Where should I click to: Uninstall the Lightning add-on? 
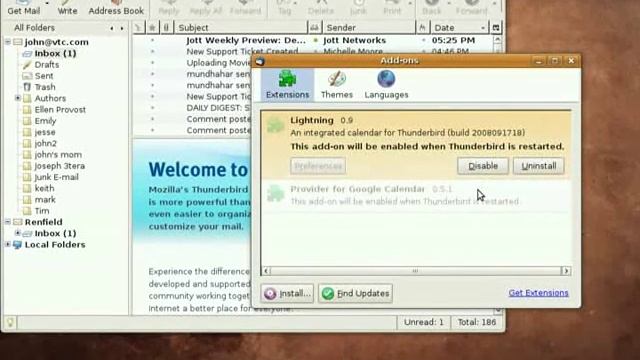(539, 166)
